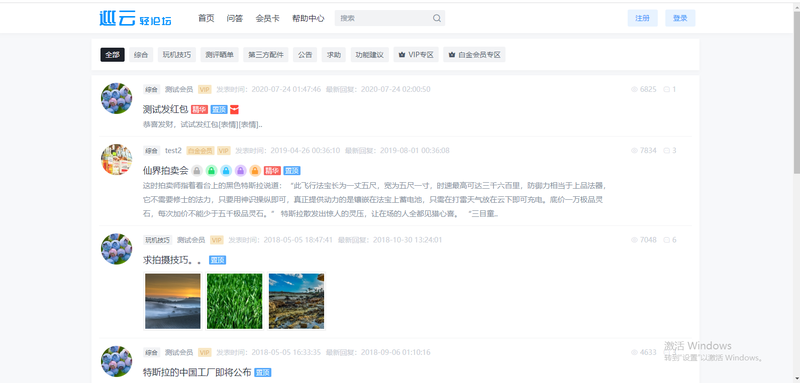800x383 pixels.
Task: Click the blue lock icon after 仙界拍卖会
Action: tap(226, 171)
